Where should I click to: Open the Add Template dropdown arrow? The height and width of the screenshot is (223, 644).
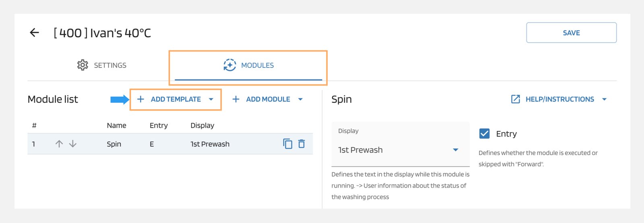click(211, 99)
